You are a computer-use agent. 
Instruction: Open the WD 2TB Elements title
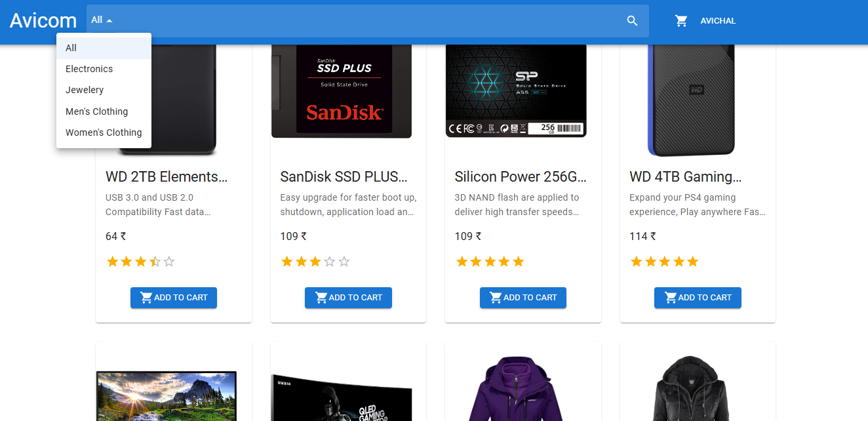coord(167,176)
